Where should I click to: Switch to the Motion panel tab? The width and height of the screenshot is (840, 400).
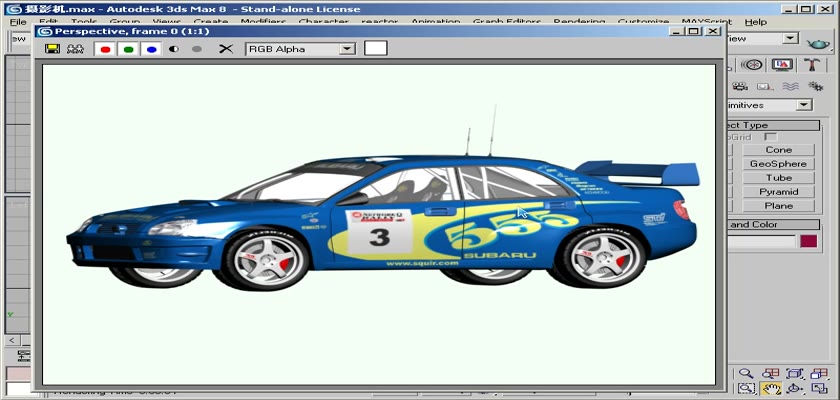753,65
